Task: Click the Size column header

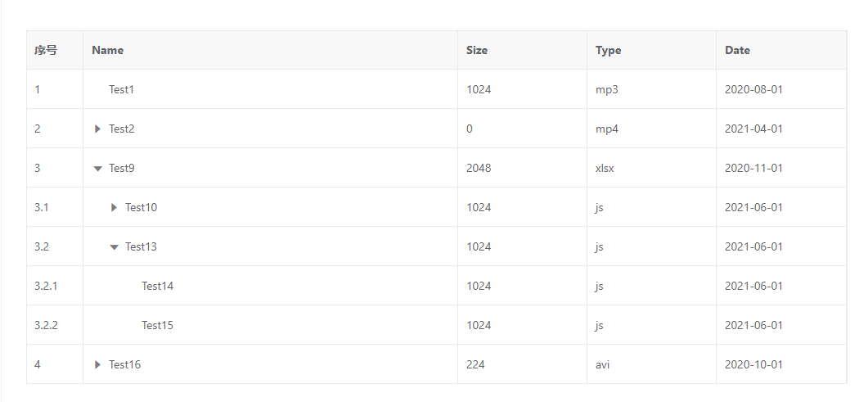Action: click(x=477, y=50)
